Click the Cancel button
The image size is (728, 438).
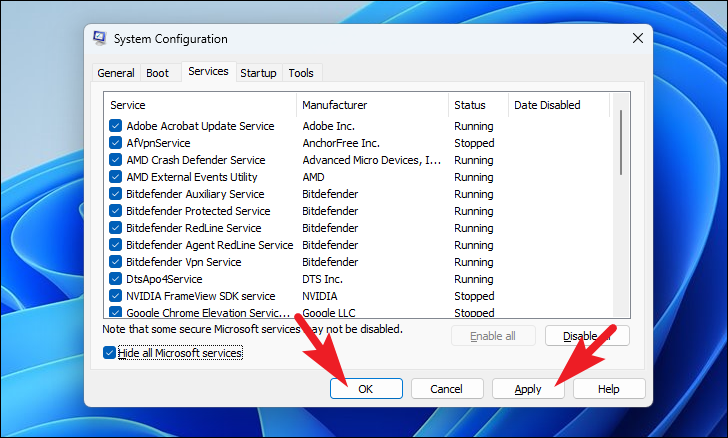coord(447,388)
